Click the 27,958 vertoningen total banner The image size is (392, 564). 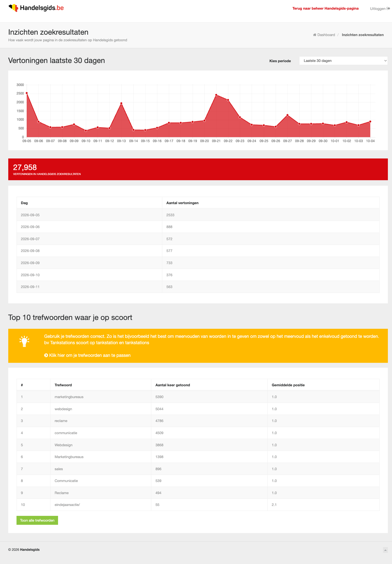198,169
